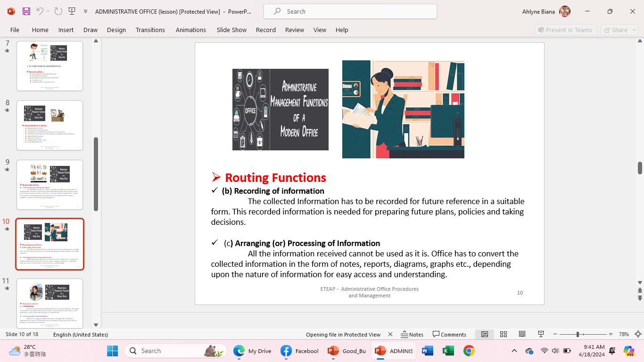Click the 'Slide 10 of 18' status indicator
This screenshot has height=362, width=644.
pos(22,335)
